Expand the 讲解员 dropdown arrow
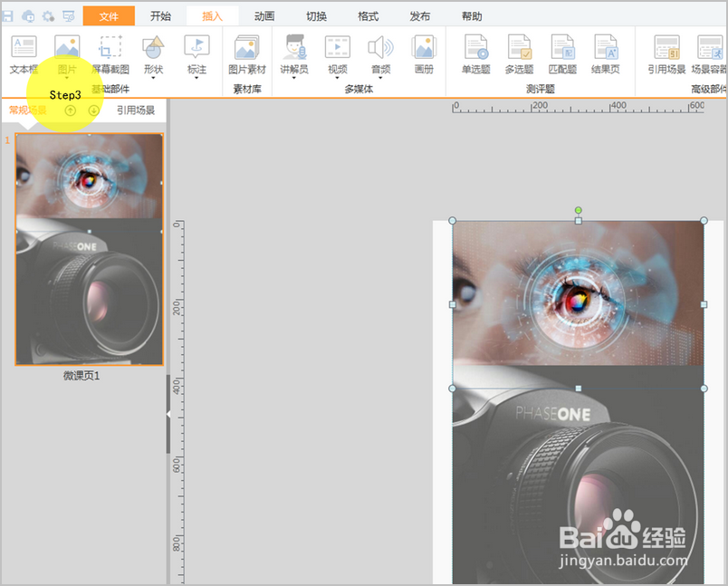This screenshot has width=728, height=586. click(x=294, y=78)
